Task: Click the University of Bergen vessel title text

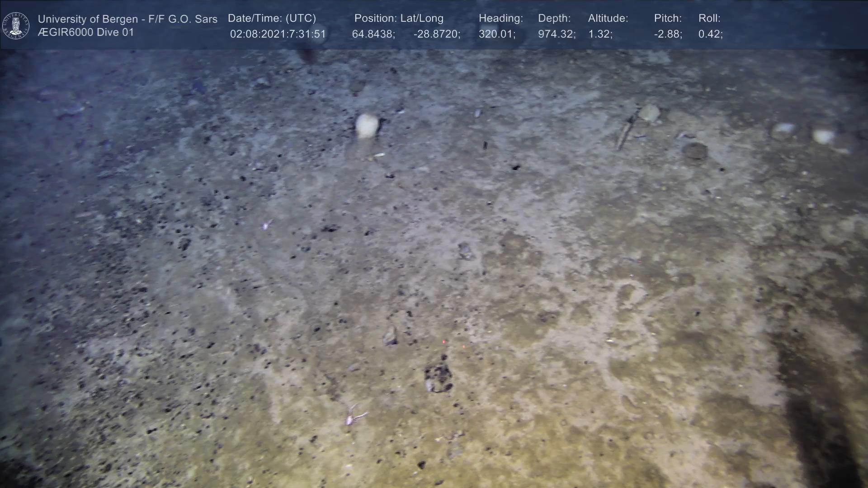Action: (x=127, y=19)
